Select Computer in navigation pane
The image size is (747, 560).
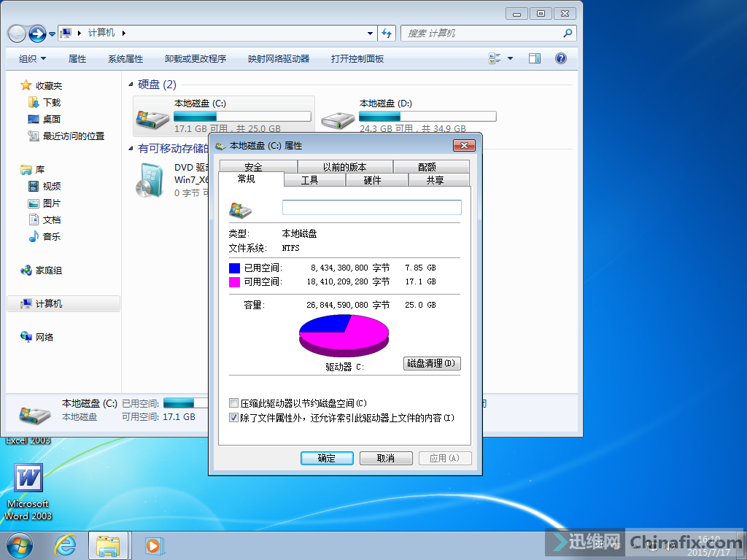(x=63, y=304)
